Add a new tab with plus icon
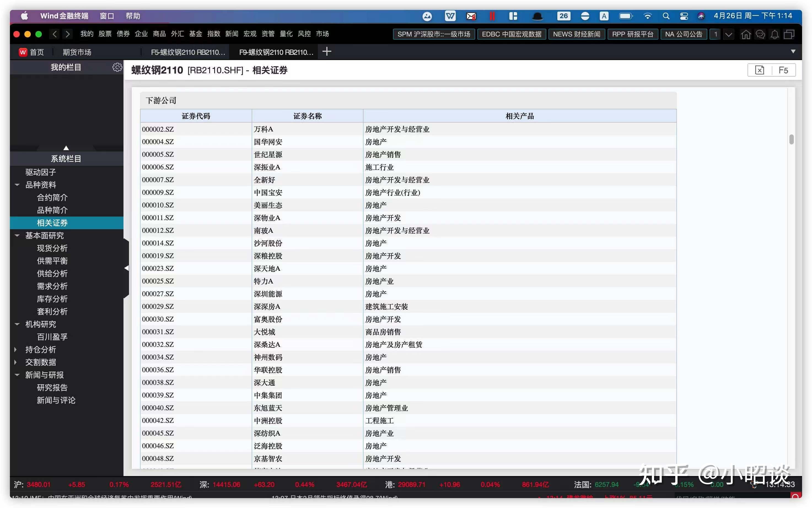The image size is (812, 508). (327, 52)
